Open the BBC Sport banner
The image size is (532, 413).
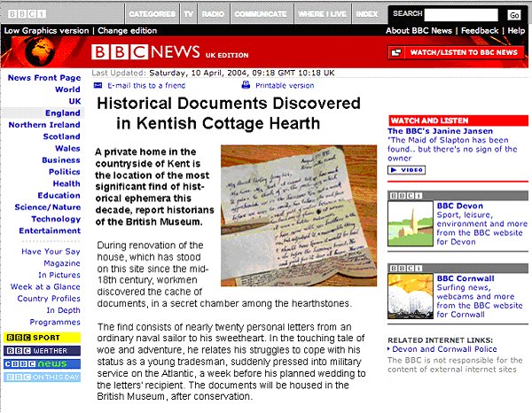pyautogui.click(x=42, y=338)
